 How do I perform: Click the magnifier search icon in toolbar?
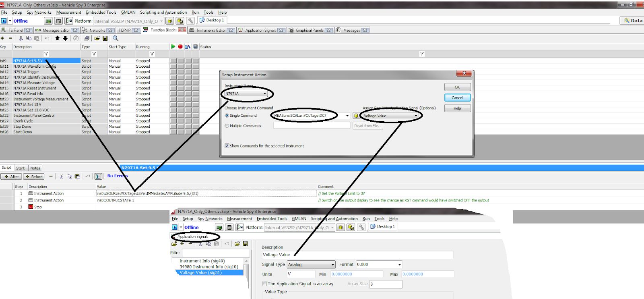116,38
